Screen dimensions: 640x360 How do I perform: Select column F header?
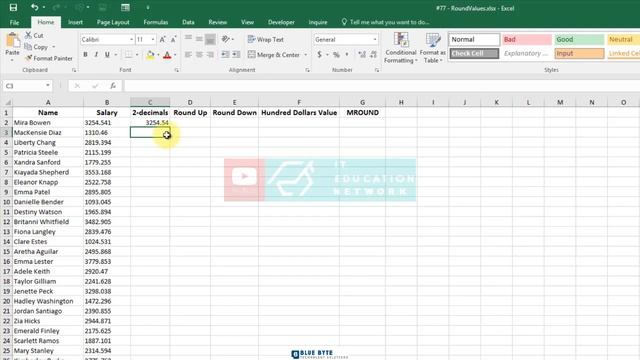tap(299, 102)
